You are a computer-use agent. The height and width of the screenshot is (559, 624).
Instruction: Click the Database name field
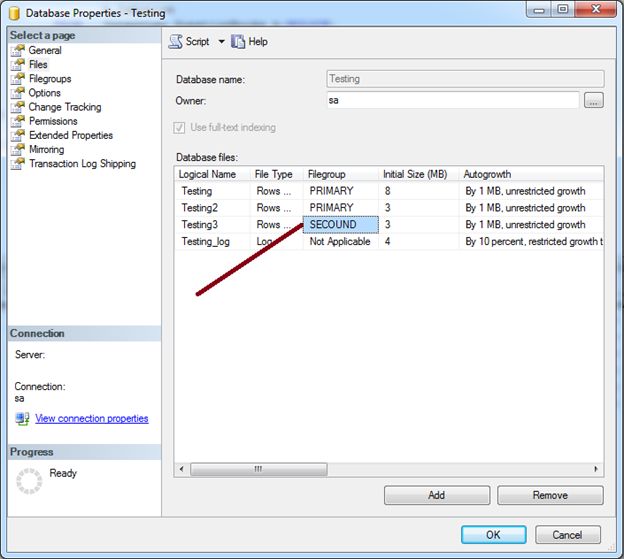point(465,79)
